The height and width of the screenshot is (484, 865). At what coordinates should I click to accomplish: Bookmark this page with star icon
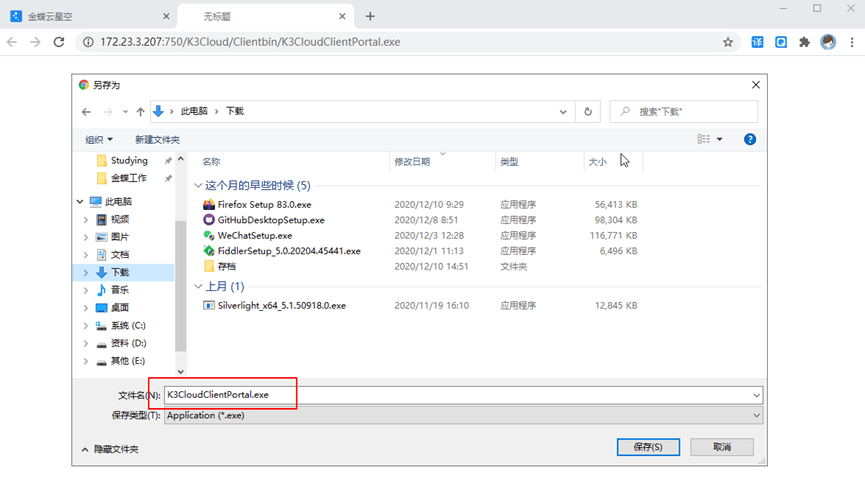[x=729, y=42]
